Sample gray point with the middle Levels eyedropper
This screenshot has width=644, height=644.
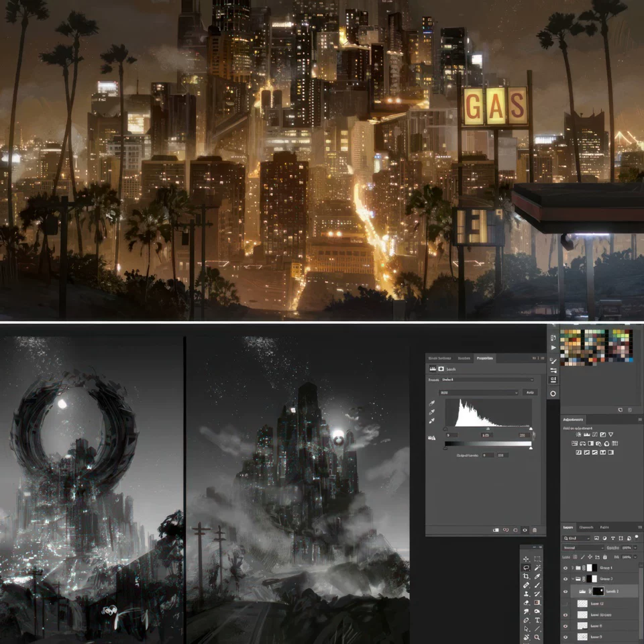click(432, 412)
